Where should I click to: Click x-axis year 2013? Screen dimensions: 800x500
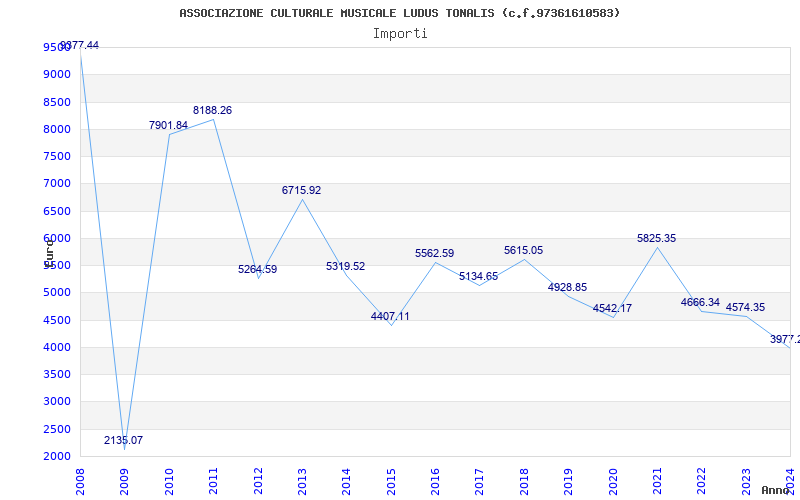coord(302,482)
